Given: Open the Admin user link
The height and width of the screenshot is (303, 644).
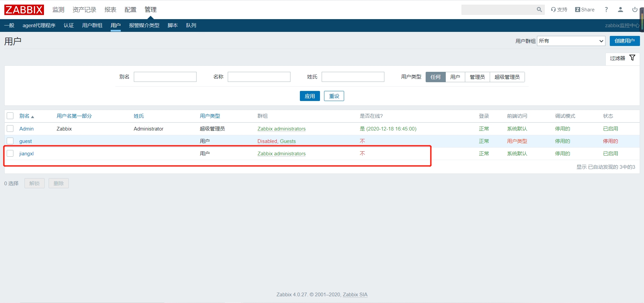Looking at the screenshot, I should [26, 129].
